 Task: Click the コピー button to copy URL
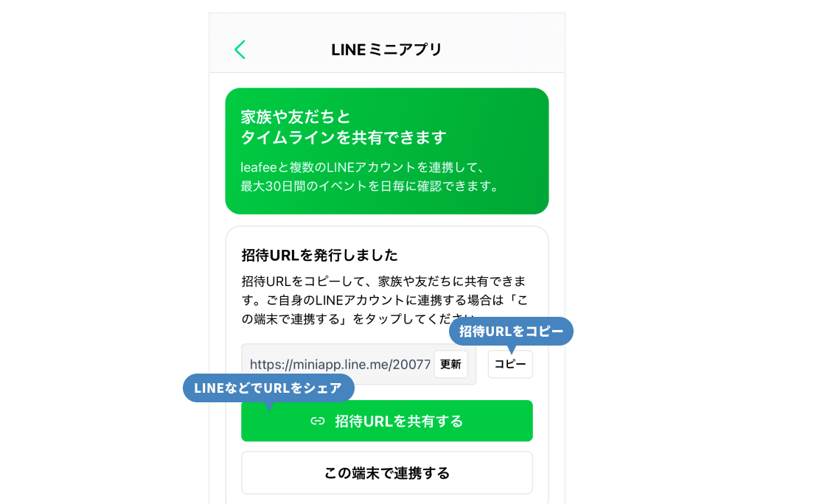pyautogui.click(x=510, y=364)
